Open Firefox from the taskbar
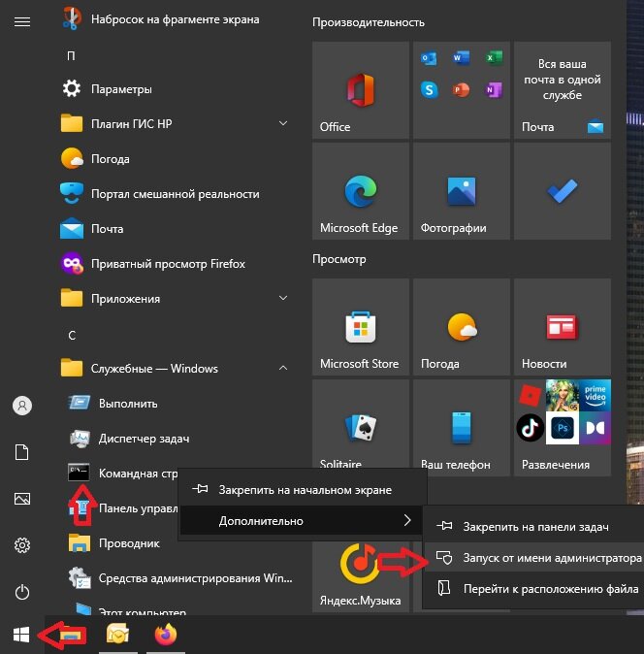The width and height of the screenshot is (644, 654). click(166, 635)
